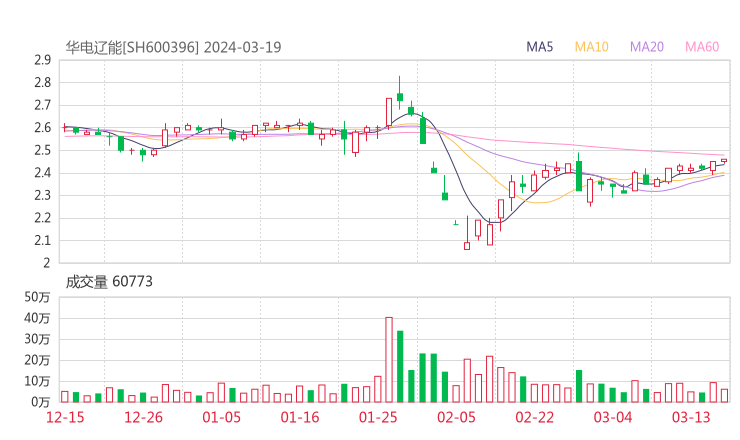Click the 2.1 price axis value
This screenshot has height=440, width=740.
(42, 241)
